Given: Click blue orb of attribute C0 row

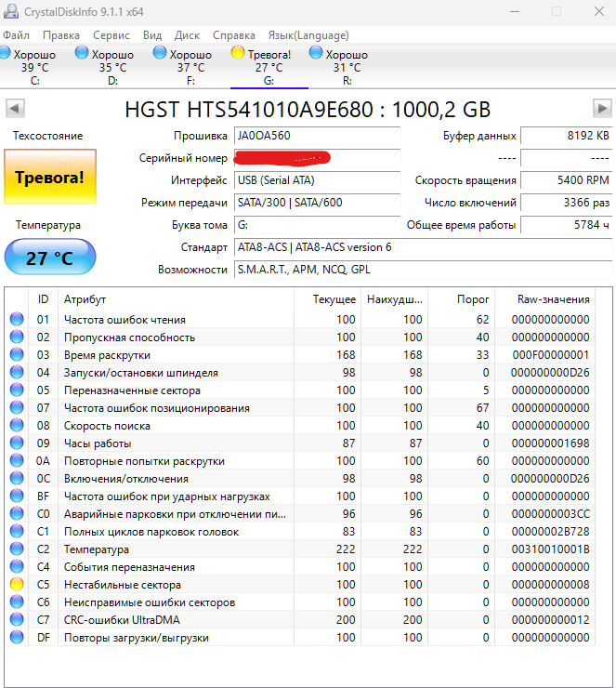Looking at the screenshot, I should click(17, 513).
